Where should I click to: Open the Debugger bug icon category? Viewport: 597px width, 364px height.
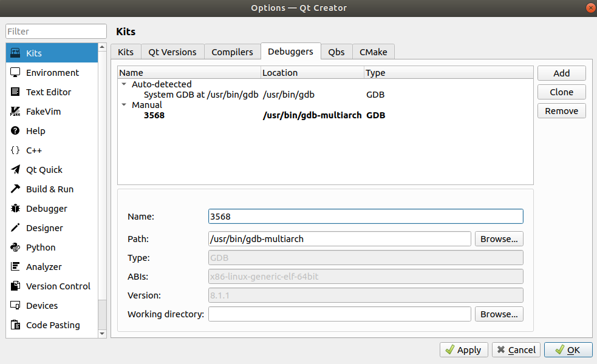click(15, 209)
